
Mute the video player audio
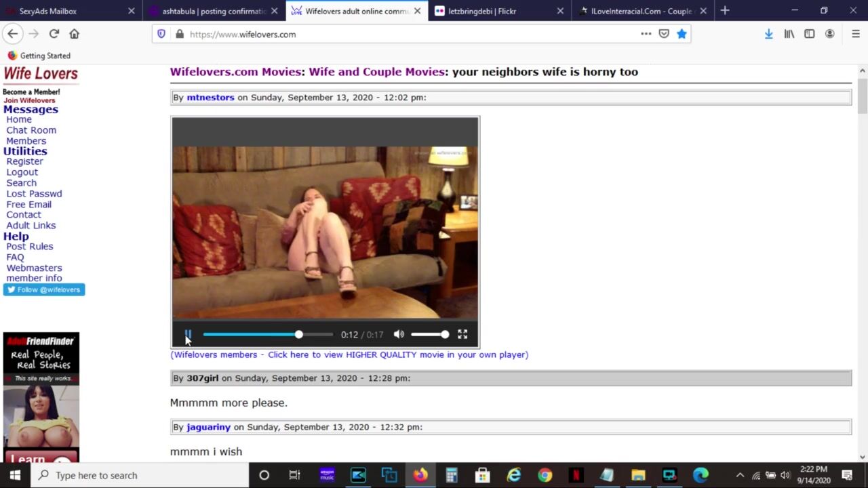tap(399, 334)
